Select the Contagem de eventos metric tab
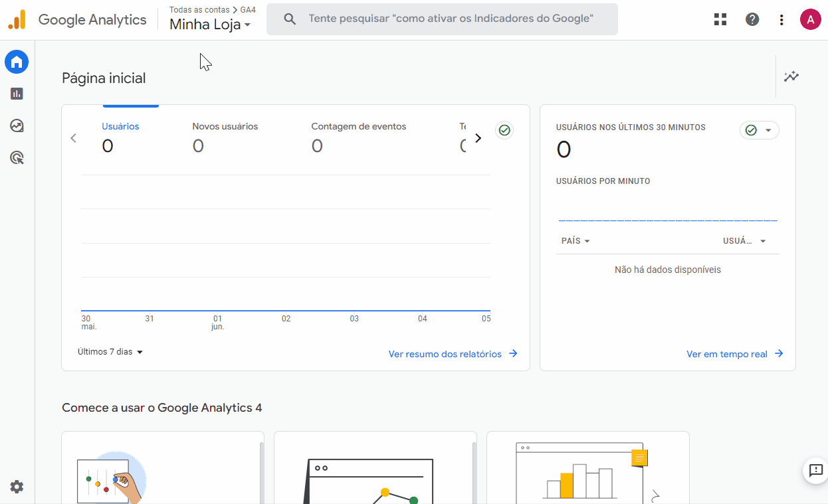This screenshot has width=828, height=504. click(358, 137)
